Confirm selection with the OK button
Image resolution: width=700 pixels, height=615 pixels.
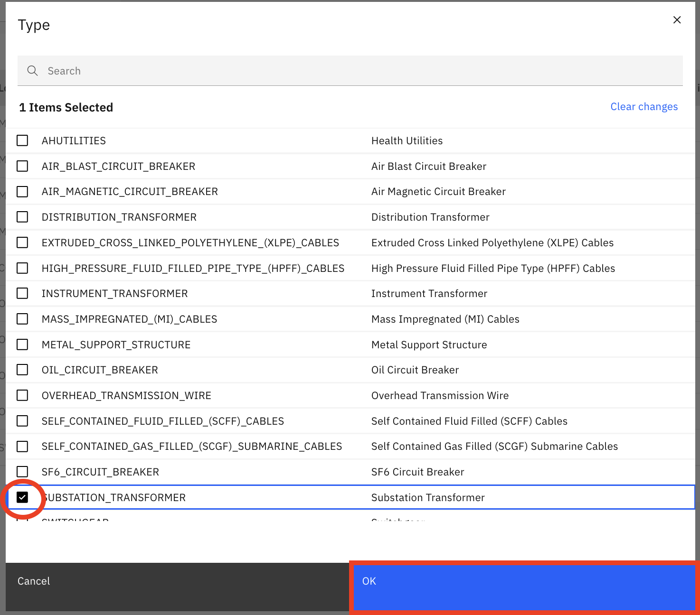tap(524, 587)
